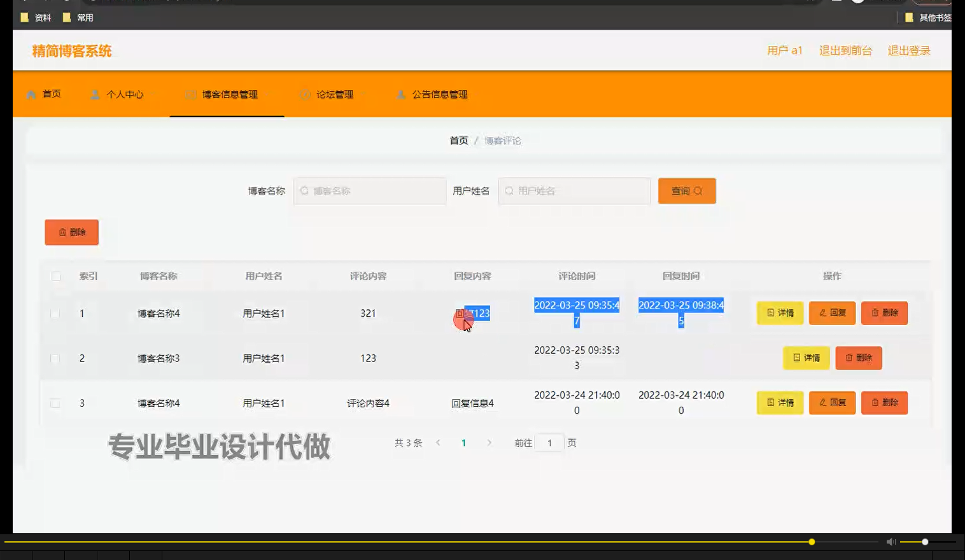Open the 公告信息管理 menu item
This screenshot has height=560, width=965.
(440, 94)
